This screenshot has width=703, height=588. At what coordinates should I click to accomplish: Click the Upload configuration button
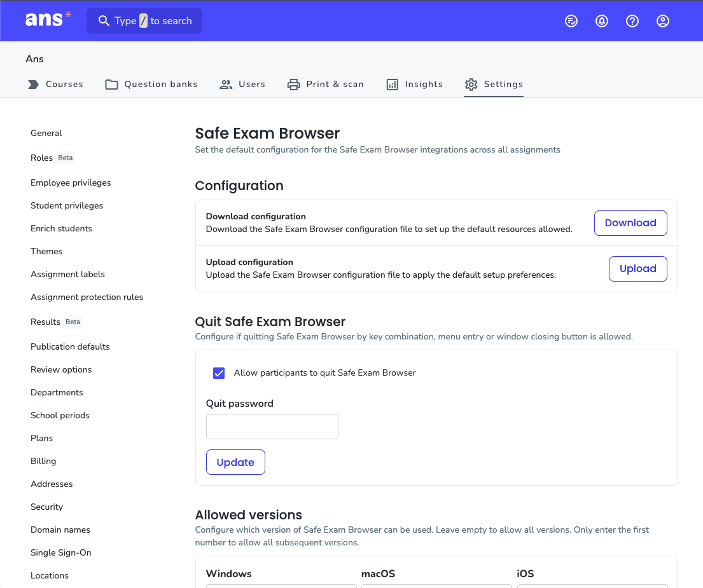click(x=637, y=269)
